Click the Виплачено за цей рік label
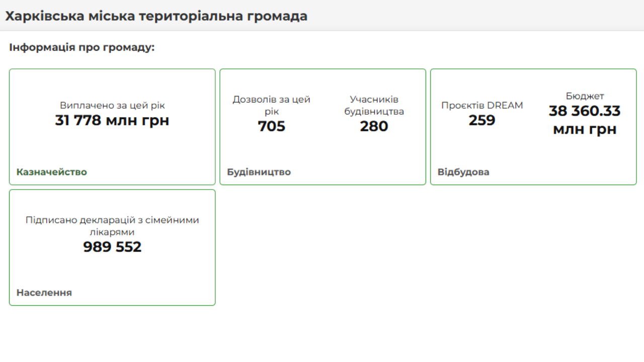Image resolution: width=644 pixels, height=362 pixels. 112,106
